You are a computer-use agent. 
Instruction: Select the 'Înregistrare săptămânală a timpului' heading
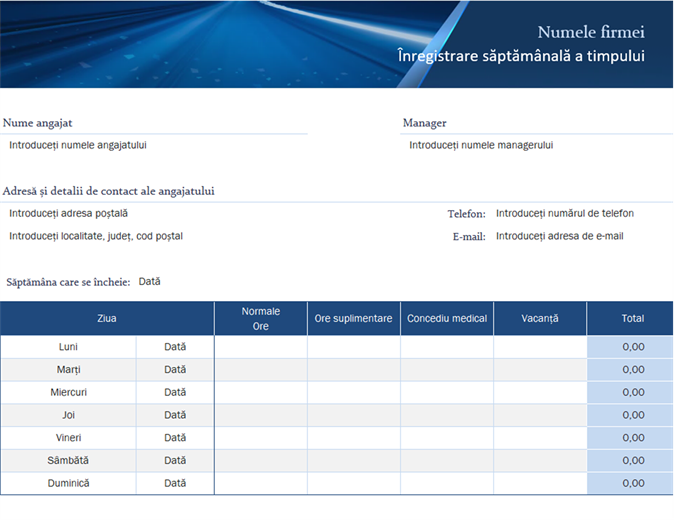pos(521,56)
